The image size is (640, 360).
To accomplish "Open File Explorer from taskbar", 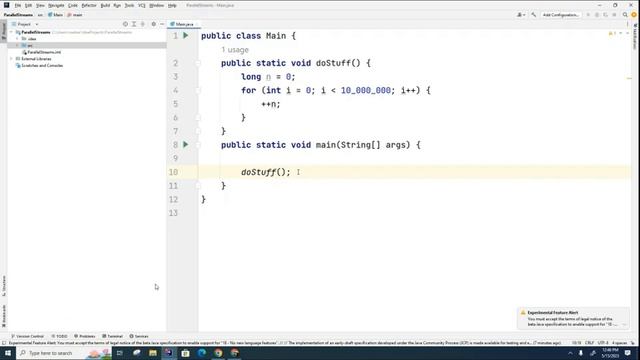I will point(153,353).
